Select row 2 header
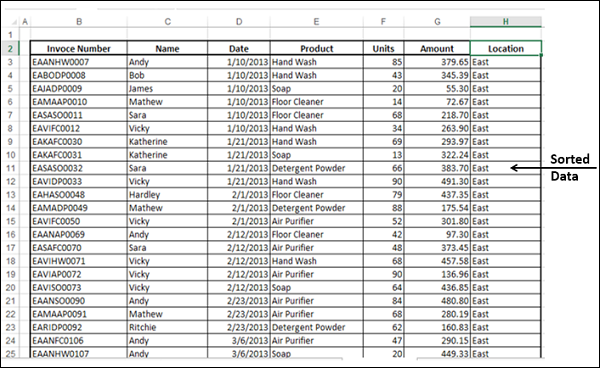Viewport: 600px width, 368px height. [x=10, y=49]
